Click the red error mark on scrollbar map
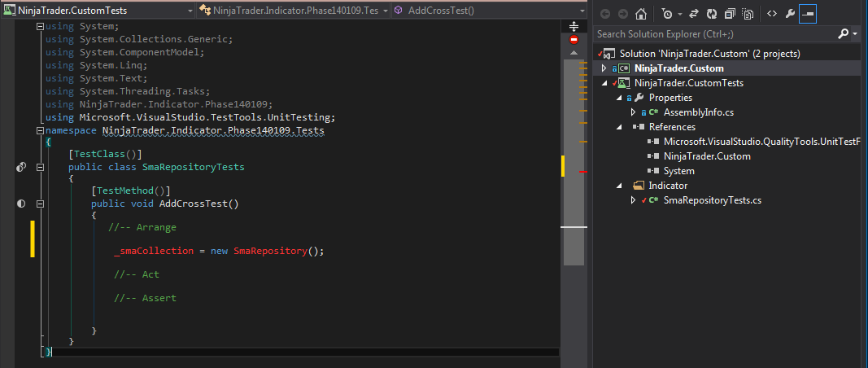The width and height of the screenshot is (868, 368). click(583, 173)
